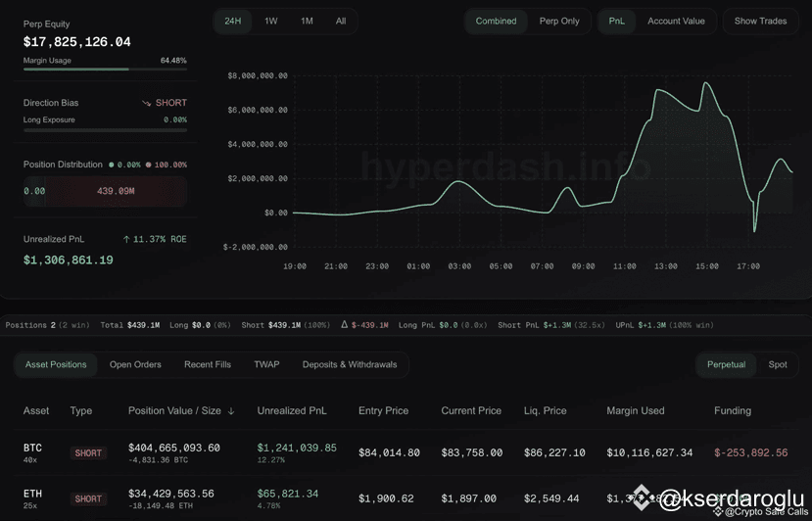
Task: Click the SHORT badge on ETH row
Action: click(x=88, y=498)
